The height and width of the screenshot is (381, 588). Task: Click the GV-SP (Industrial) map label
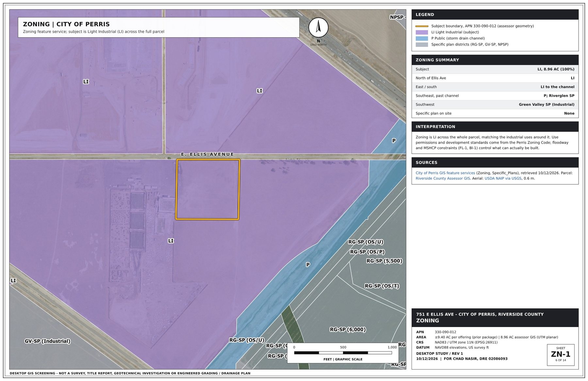point(48,341)
